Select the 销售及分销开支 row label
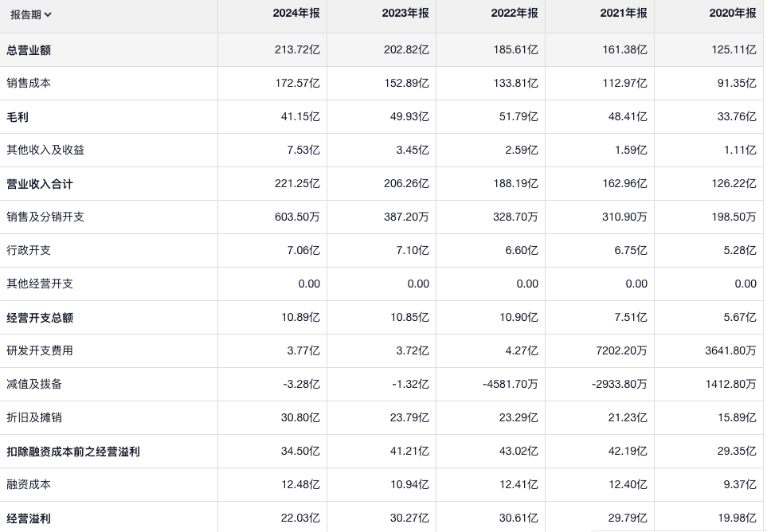 [45, 217]
